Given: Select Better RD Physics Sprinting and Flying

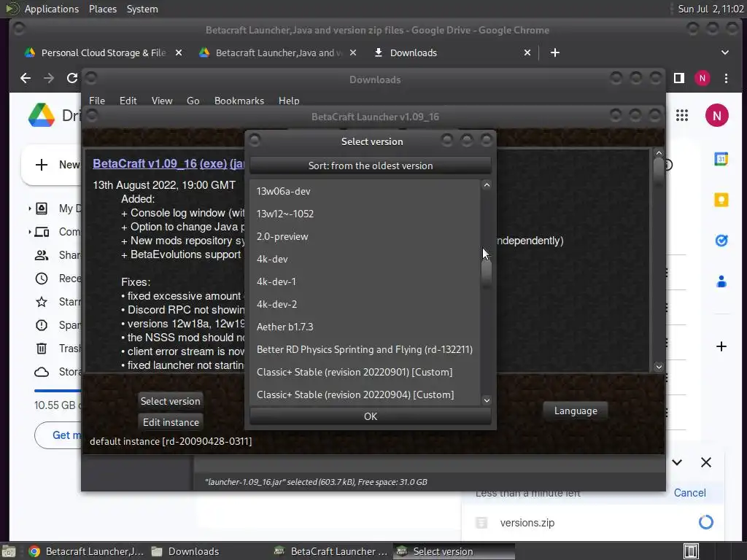Looking at the screenshot, I should [365, 349].
